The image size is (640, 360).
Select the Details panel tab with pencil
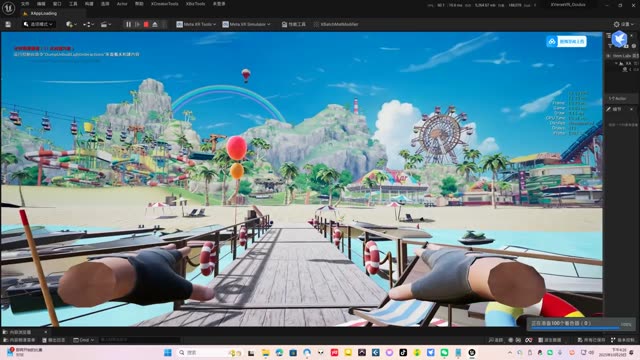pos(615,109)
